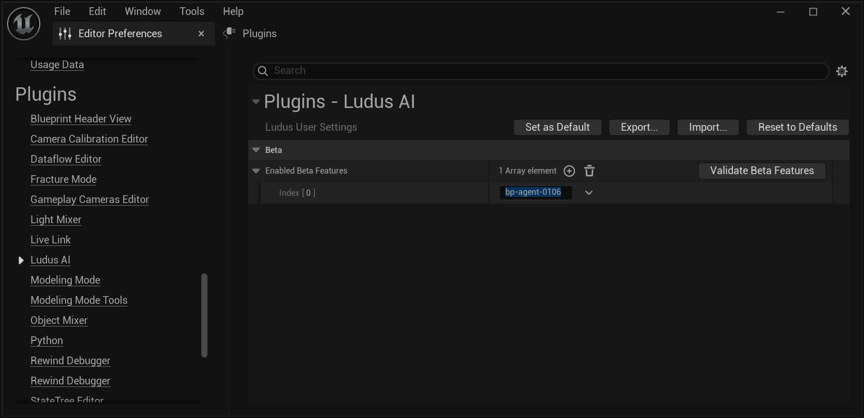Open Blueprint Header View settings
Viewport: 864px width, 418px height.
[x=81, y=119]
